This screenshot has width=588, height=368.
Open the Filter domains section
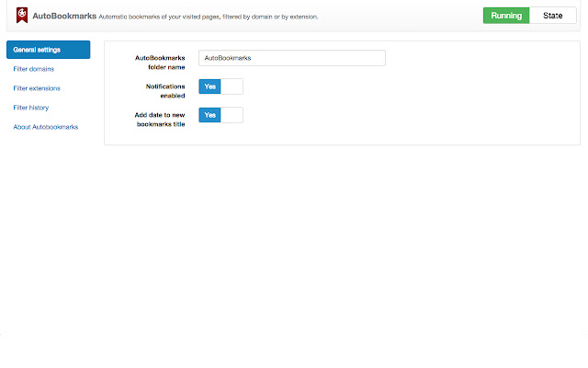[34, 69]
